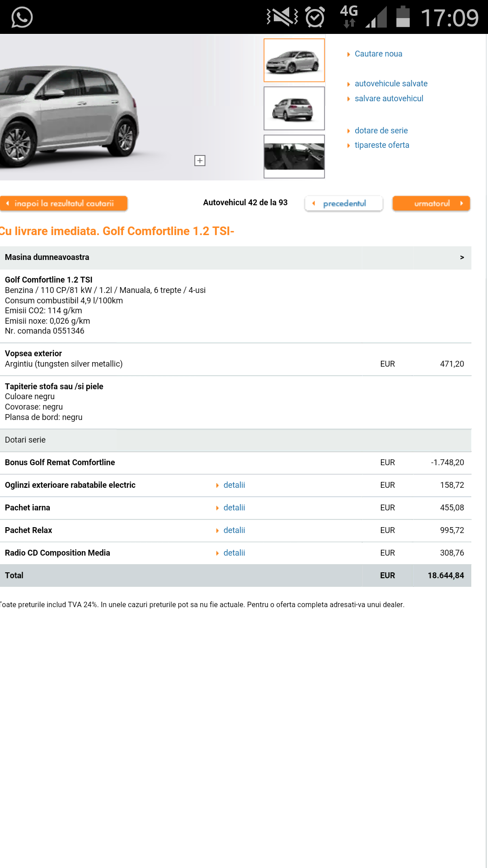
Task: Click Emisii CO2: 114 g/km line
Action: click(43, 311)
